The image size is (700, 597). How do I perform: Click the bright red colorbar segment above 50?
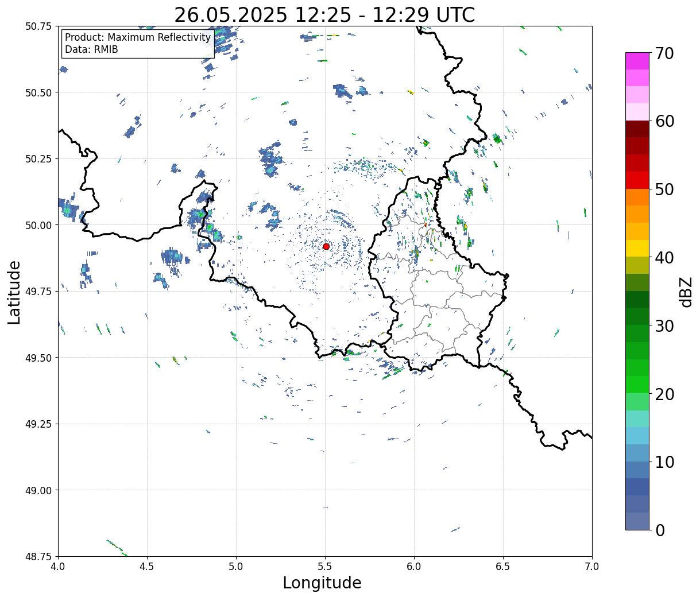pos(637,180)
